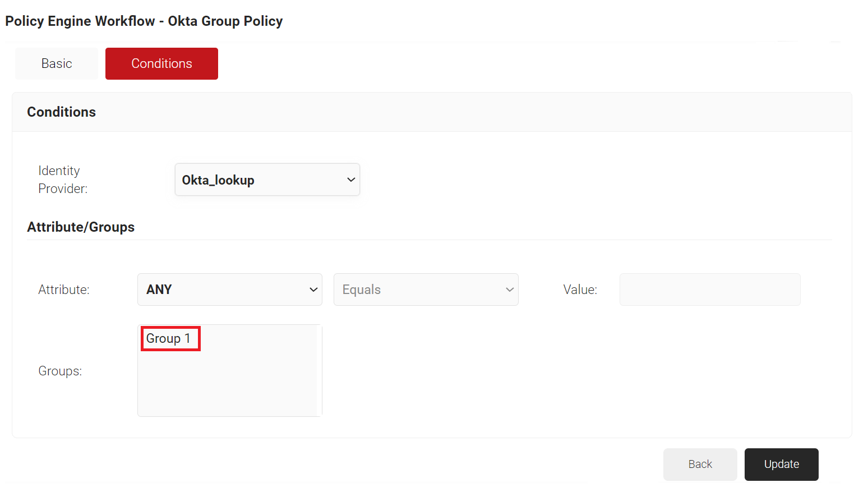Click the Identity Provider label
Image resolution: width=868 pixels, height=487 pixels.
[x=63, y=180]
